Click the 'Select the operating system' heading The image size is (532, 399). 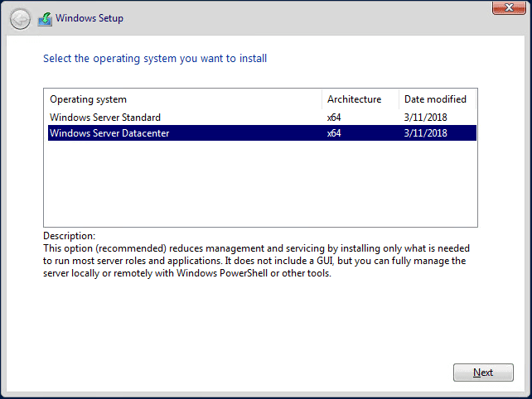pyautogui.click(x=154, y=59)
